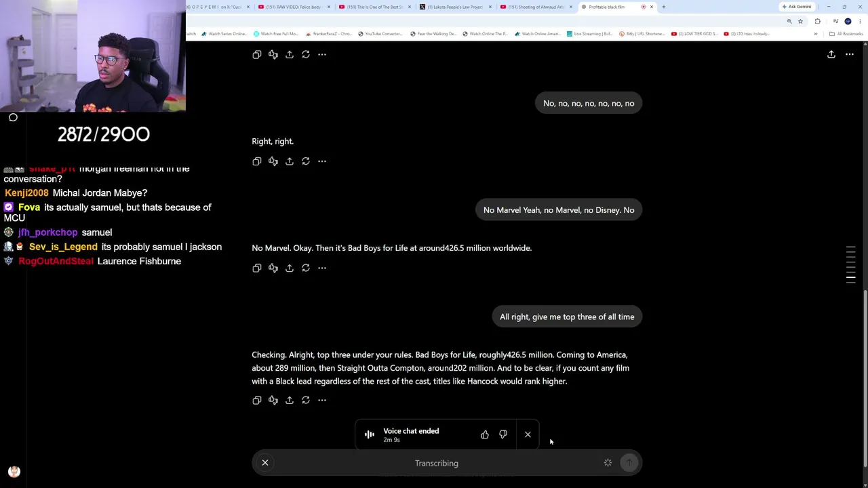Regenerate the 'top three' response
Screen dimensions: 868x488
306,401
